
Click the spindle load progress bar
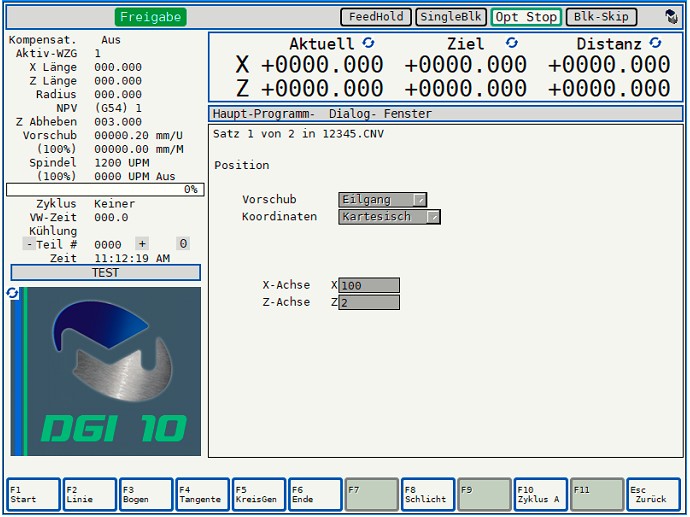tap(105, 190)
